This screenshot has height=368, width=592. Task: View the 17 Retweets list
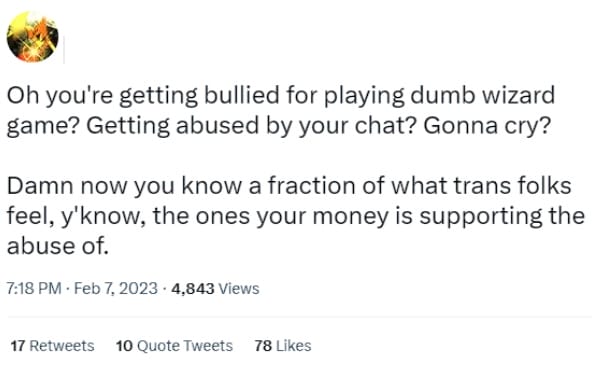coord(52,345)
